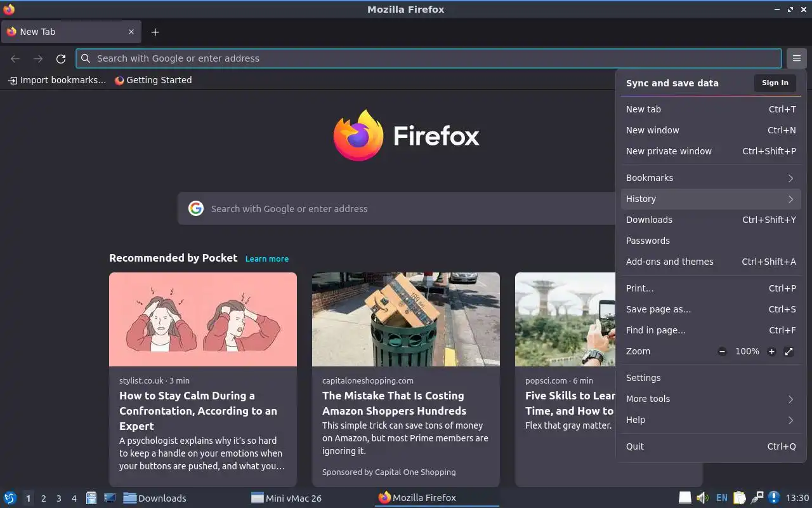
Task: Choose New tab from the menu
Action: 710,109
